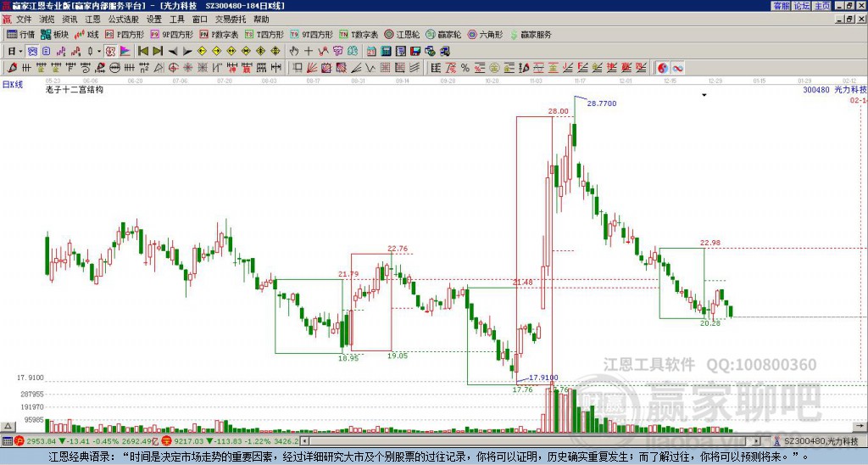Click the status bar grid icon
This screenshot has width=868, height=465.
pyautogui.click(x=7, y=441)
